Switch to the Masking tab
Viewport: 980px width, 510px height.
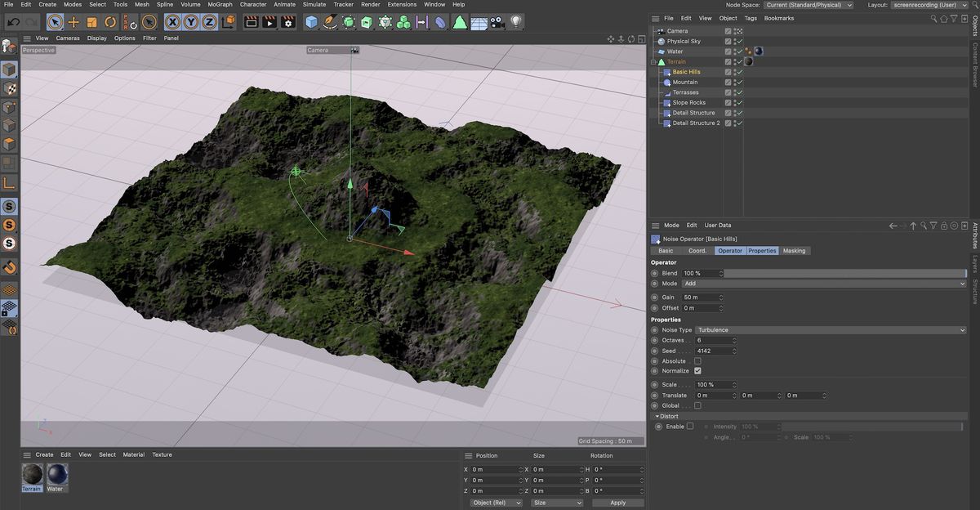click(794, 250)
